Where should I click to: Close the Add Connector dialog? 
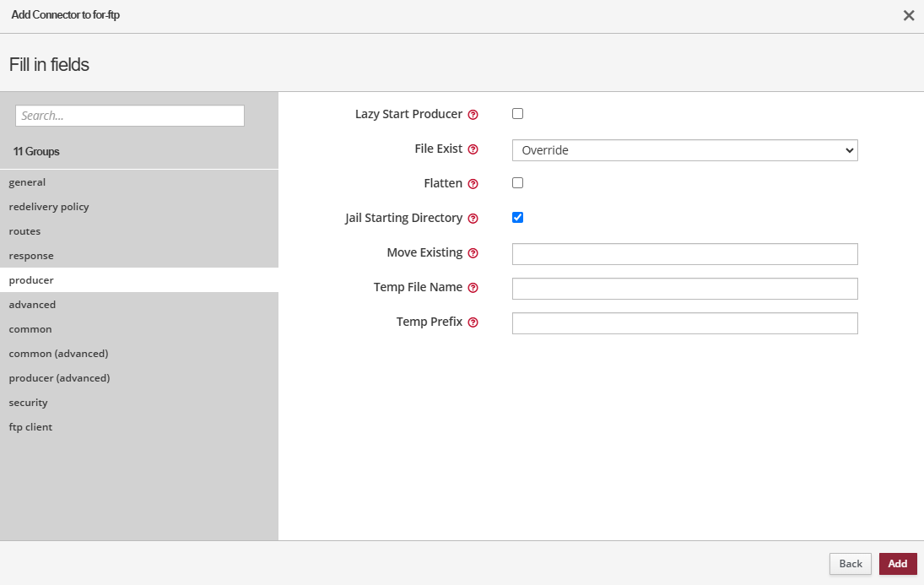tap(909, 16)
